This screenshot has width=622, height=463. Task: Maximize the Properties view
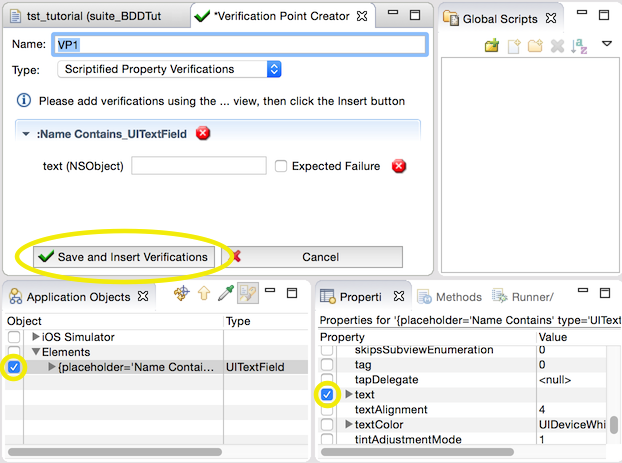coord(605,293)
